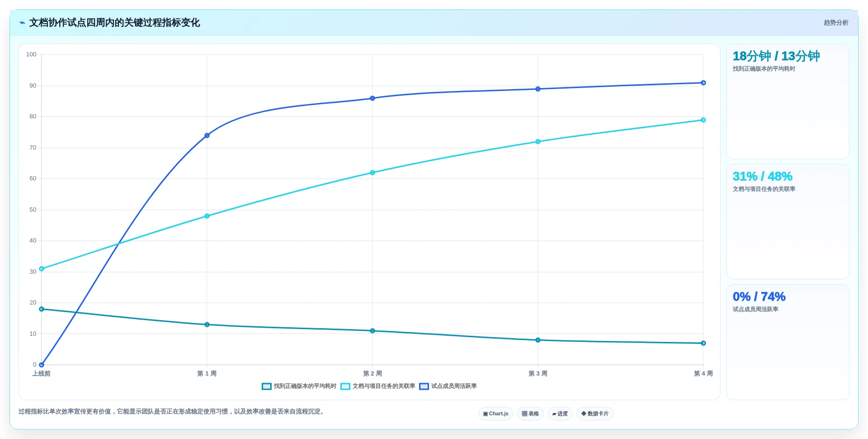
Task: Click the 第 3 周 x-axis label
Action: [538, 374]
